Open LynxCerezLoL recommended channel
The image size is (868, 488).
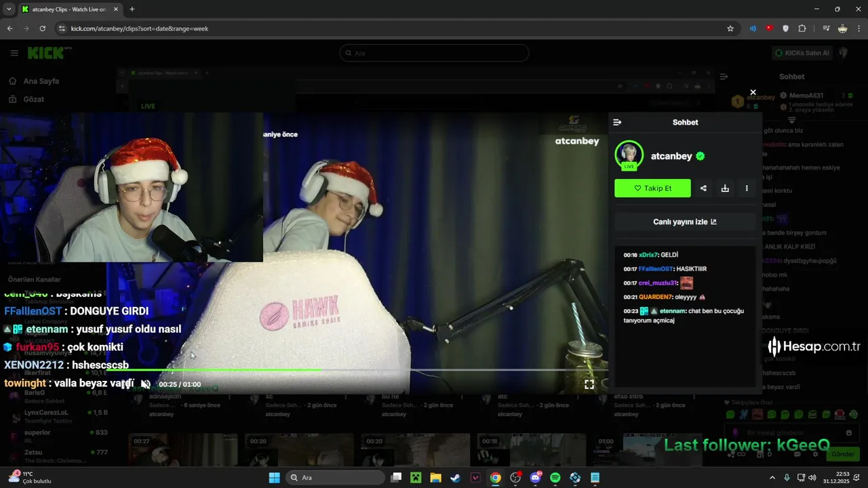(58, 416)
